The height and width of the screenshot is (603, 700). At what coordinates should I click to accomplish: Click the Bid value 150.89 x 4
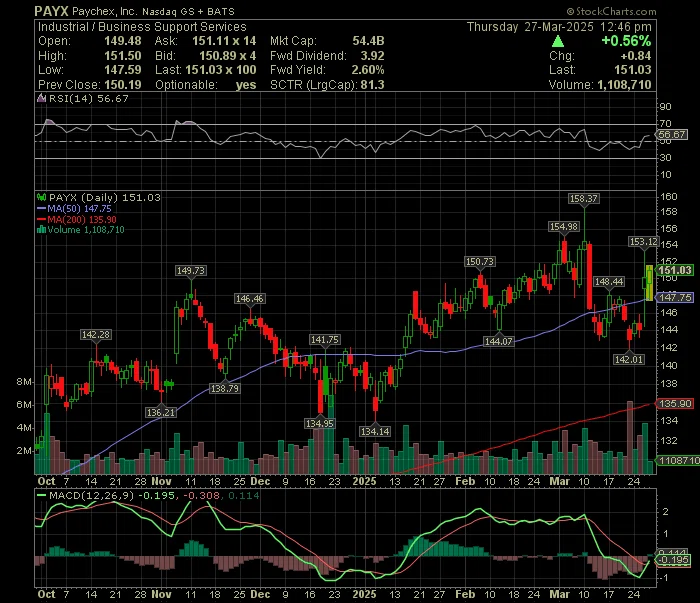(x=227, y=56)
